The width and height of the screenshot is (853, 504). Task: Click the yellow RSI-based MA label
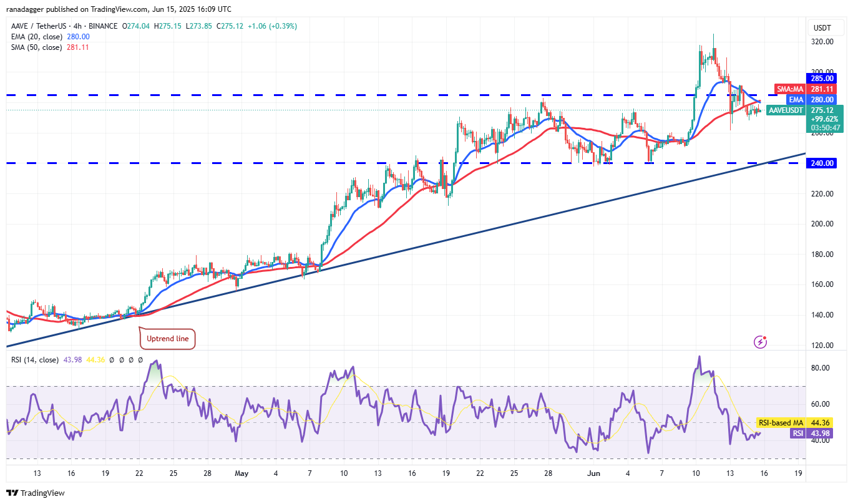click(x=780, y=423)
